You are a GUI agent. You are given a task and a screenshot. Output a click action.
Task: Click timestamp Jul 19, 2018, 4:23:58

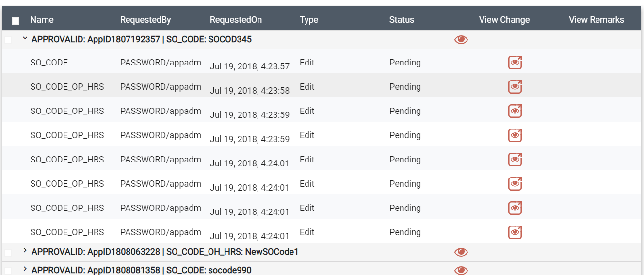[x=250, y=91]
